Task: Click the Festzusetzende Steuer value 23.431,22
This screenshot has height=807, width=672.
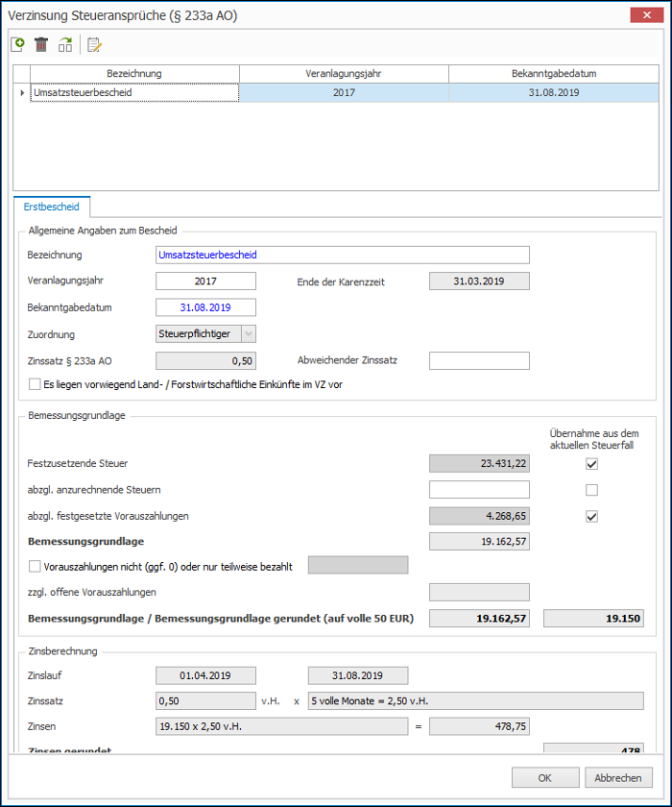Action: coord(479,464)
